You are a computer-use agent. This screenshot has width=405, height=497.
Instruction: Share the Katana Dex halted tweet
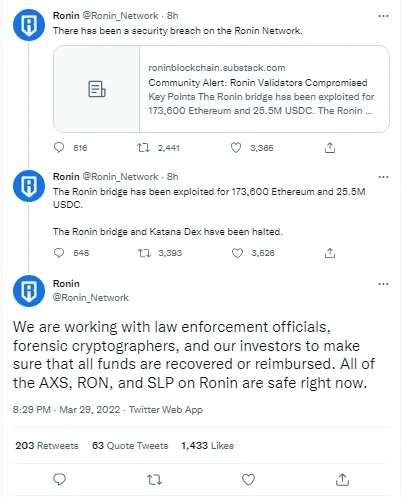(x=330, y=253)
